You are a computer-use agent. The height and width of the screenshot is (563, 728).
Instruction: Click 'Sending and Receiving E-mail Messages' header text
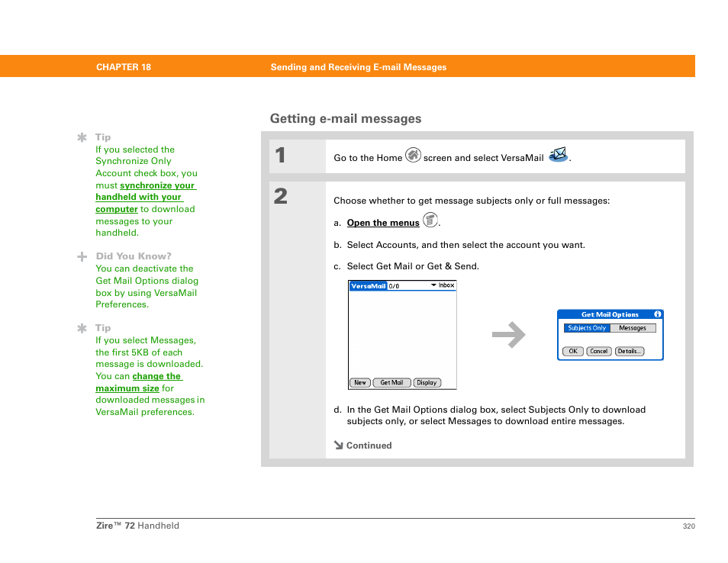[x=359, y=67]
